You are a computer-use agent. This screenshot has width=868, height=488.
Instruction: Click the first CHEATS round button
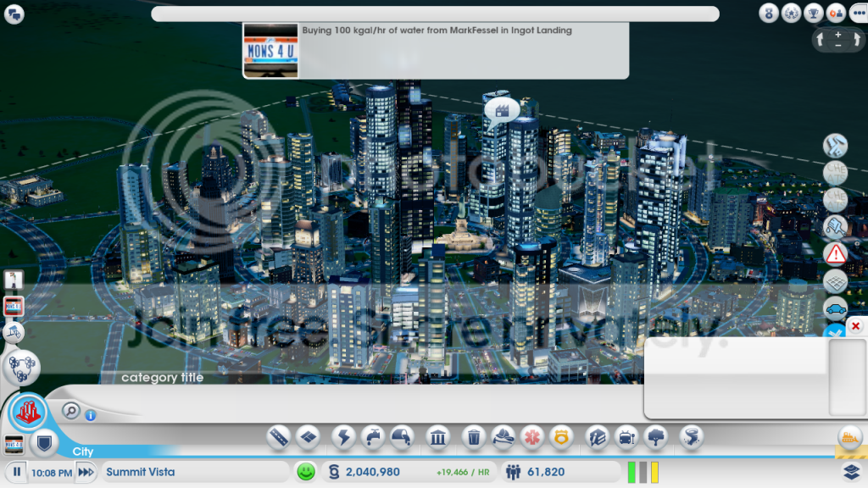click(x=835, y=173)
